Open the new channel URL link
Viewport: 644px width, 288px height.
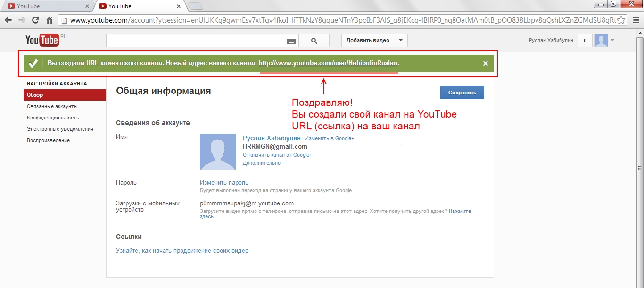point(329,63)
